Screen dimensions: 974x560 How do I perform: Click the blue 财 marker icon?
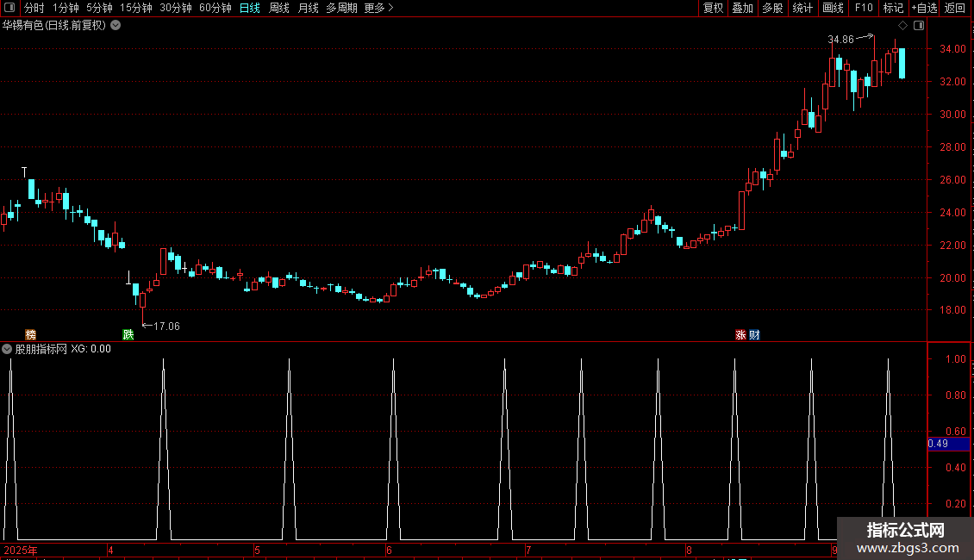point(754,334)
